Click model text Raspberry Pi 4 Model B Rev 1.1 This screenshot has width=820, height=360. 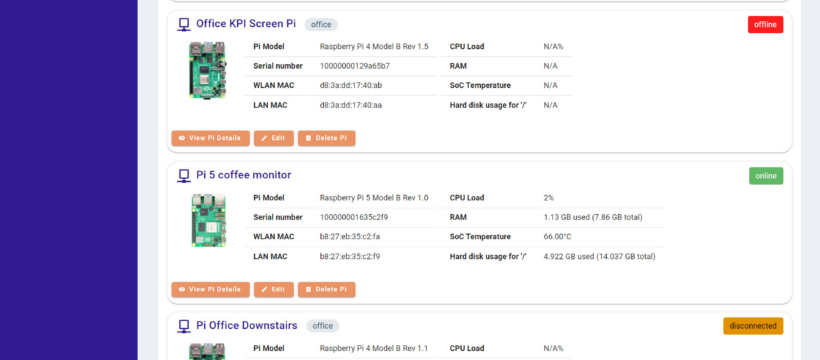click(374, 348)
